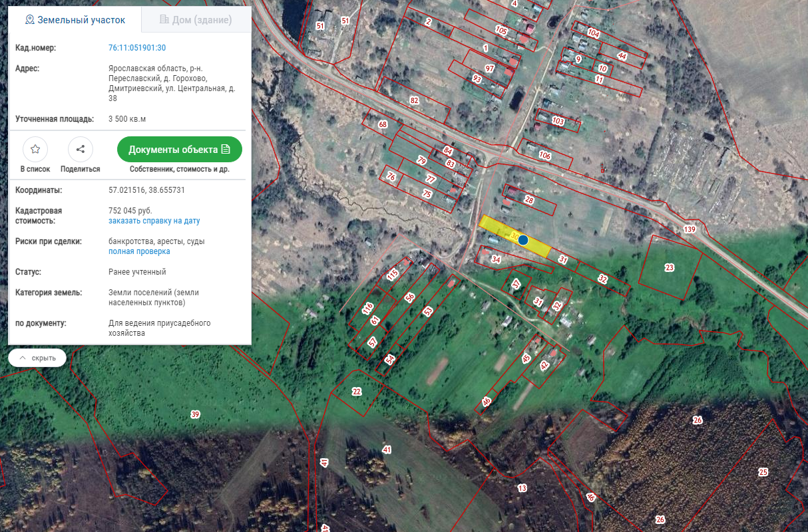
Task: Open cadastral number 76:11:051901:30 link
Action: pos(137,48)
